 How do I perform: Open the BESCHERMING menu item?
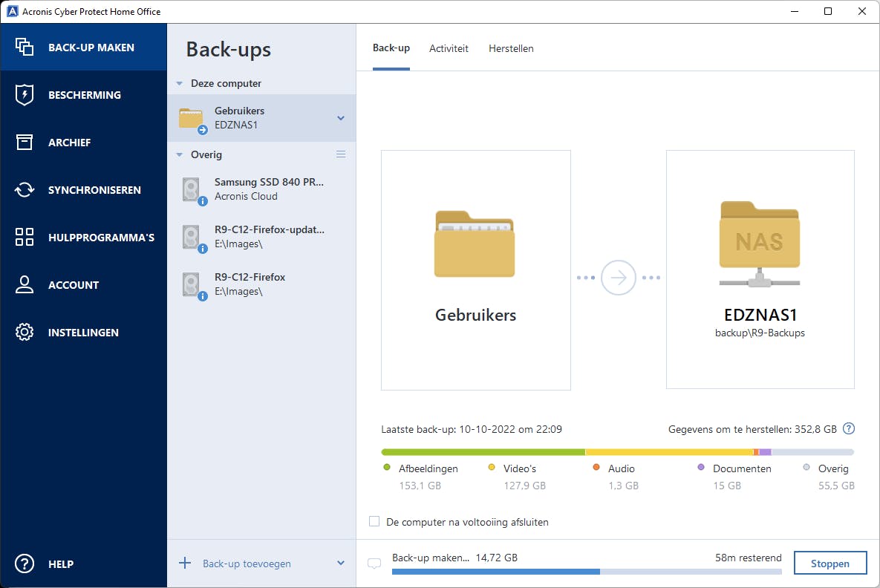[84, 95]
